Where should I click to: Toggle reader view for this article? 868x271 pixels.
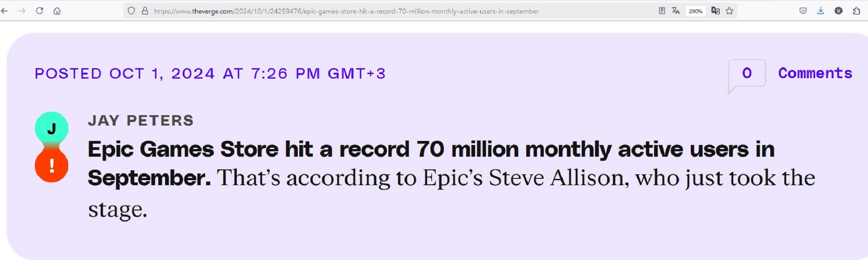click(x=662, y=11)
